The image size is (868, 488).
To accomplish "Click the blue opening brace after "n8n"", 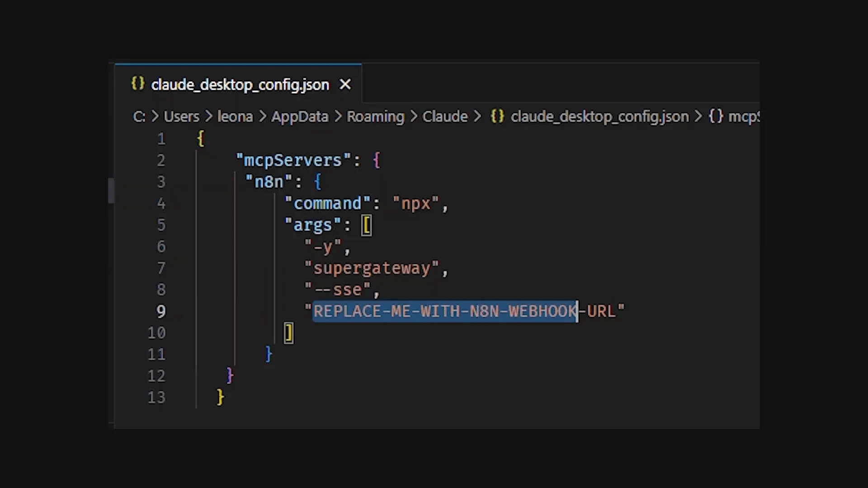I will pyautogui.click(x=318, y=182).
